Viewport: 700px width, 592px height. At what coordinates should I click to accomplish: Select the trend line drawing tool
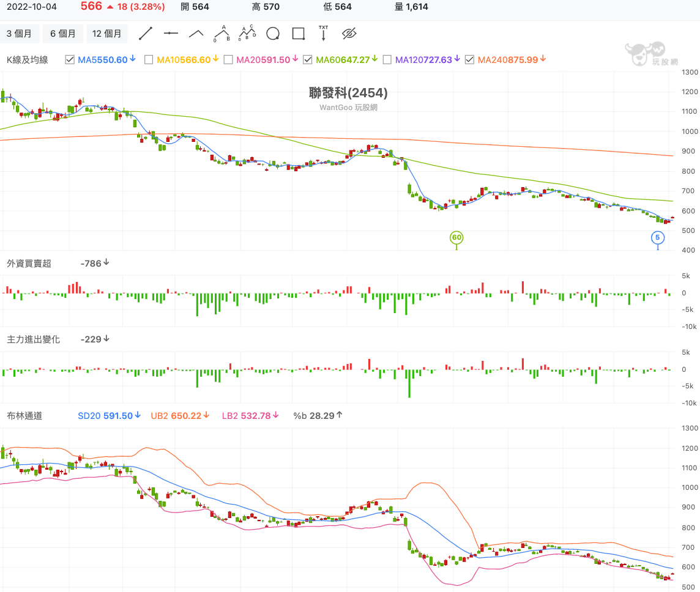145,34
